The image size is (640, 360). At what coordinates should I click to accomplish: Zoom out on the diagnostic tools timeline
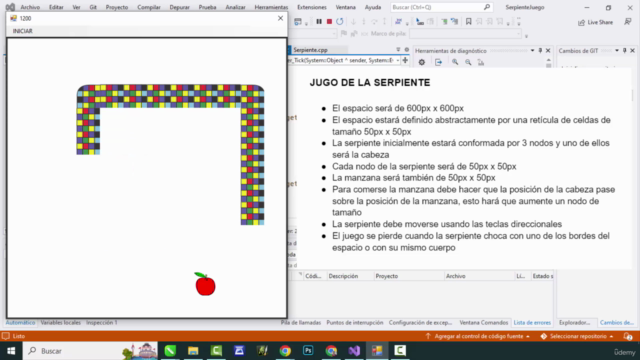468,62
